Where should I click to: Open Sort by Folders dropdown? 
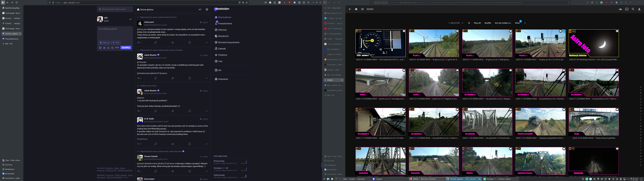pos(502,23)
